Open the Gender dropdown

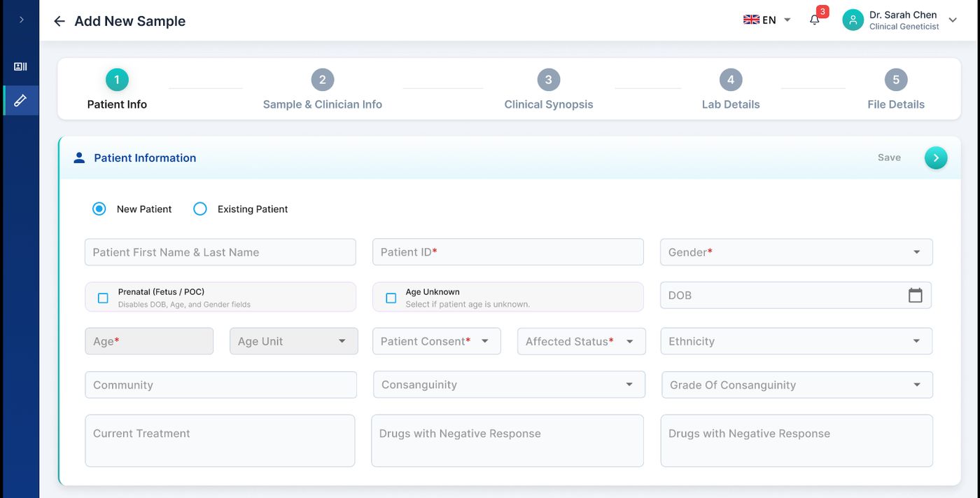point(796,252)
